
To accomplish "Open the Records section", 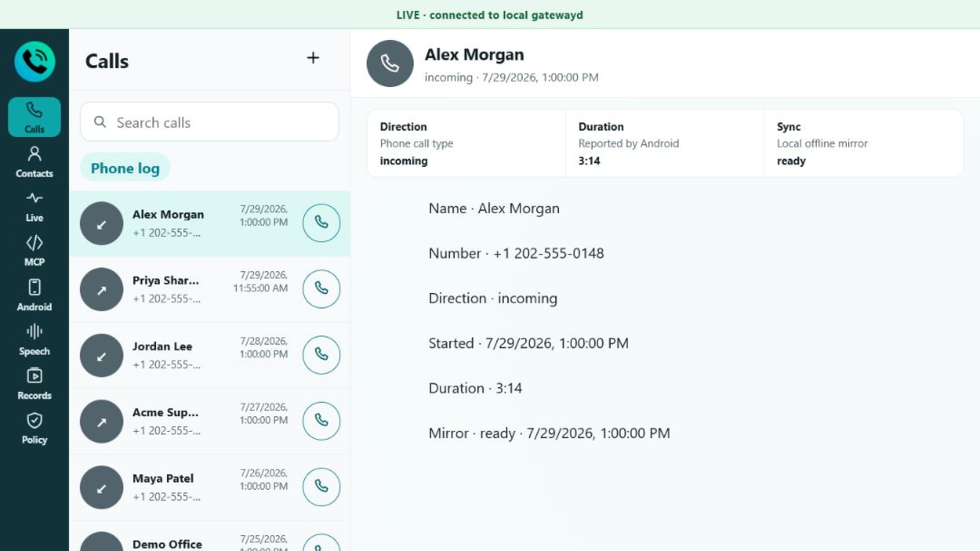I will [34, 384].
